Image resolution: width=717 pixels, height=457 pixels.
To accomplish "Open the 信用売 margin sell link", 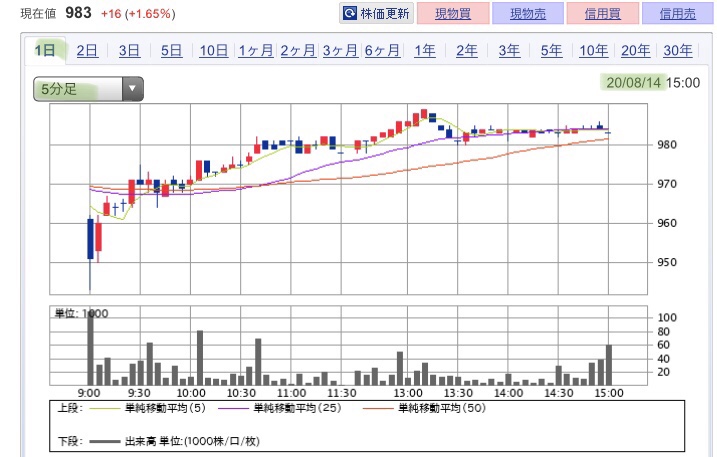I will [x=678, y=13].
